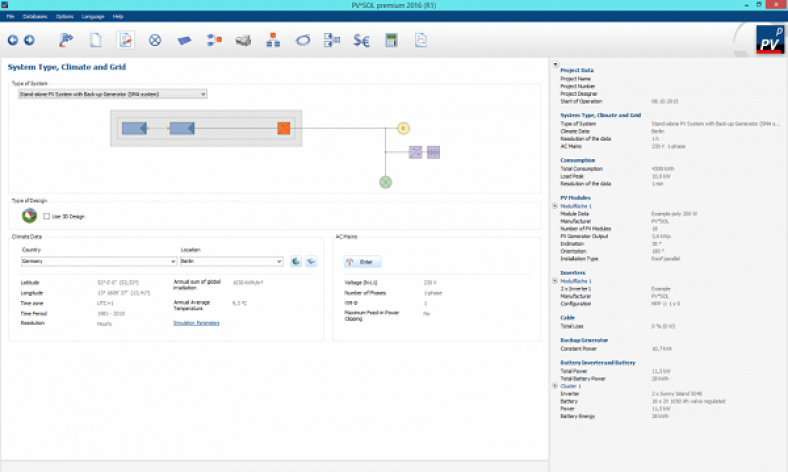Open the Databases menu
This screenshot has width=788, height=472.
click(35, 17)
